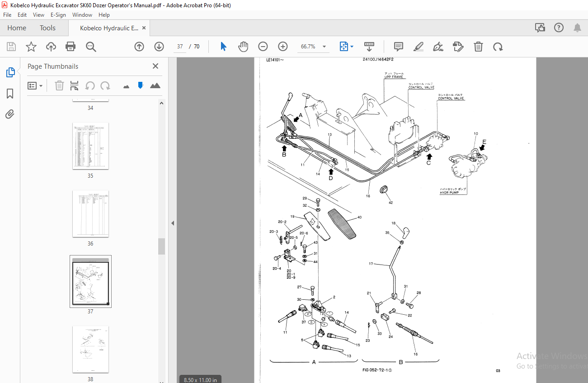Click the Print file icon
This screenshot has height=383, width=588.
71,47
